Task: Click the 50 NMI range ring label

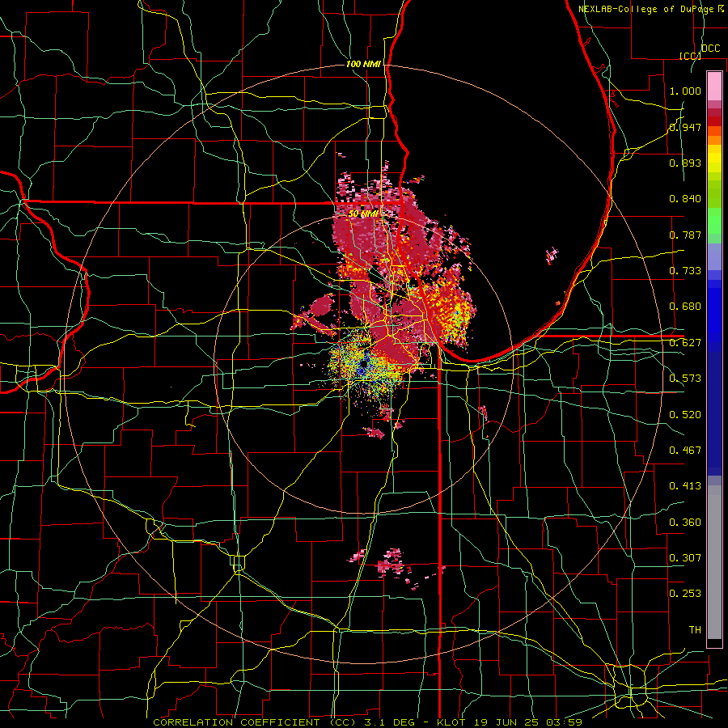Action: [363, 214]
